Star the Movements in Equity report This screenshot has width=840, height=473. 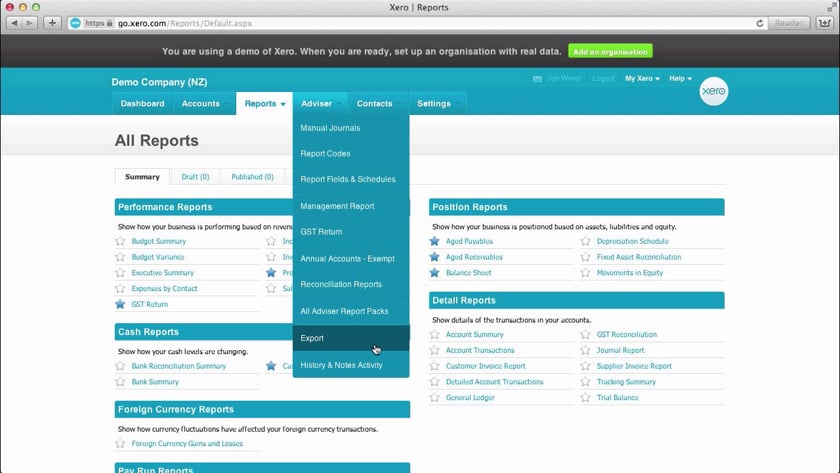coord(586,273)
